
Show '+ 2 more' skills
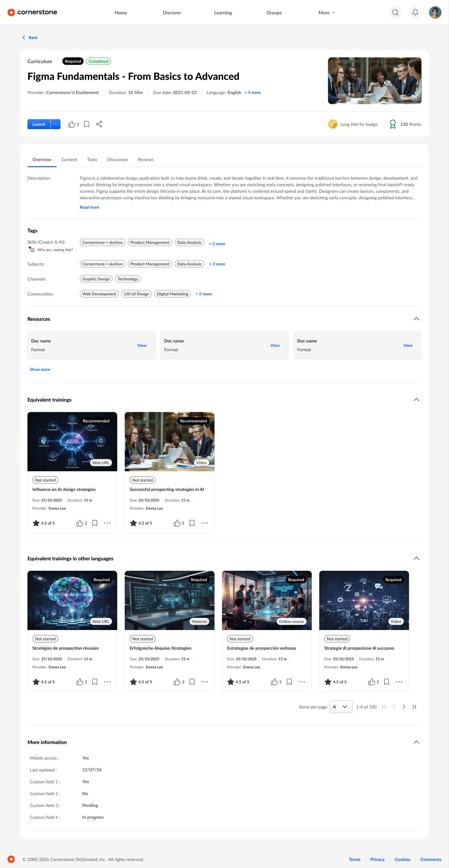[217, 244]
